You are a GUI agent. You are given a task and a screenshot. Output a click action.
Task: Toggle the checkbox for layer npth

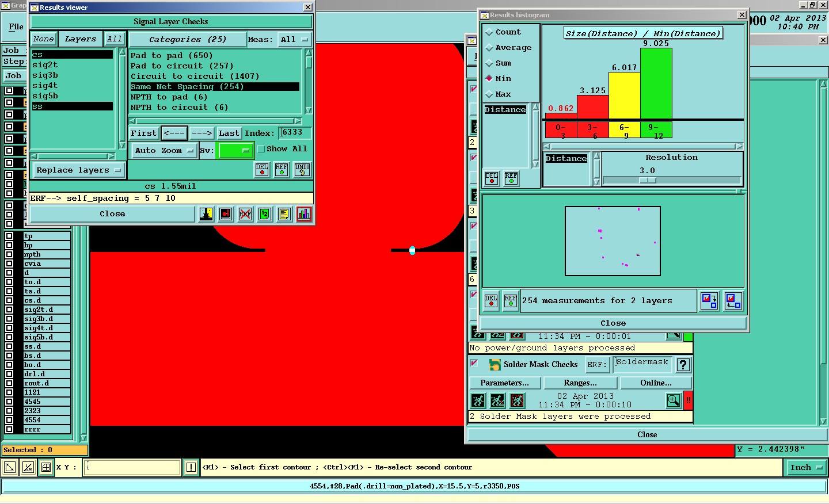coord(9,254)
